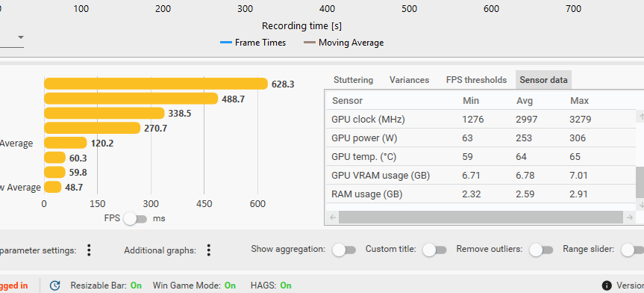Enable Custom title toggle
Viewport: 644px width, 293px height.
click(x=435, y=250)
